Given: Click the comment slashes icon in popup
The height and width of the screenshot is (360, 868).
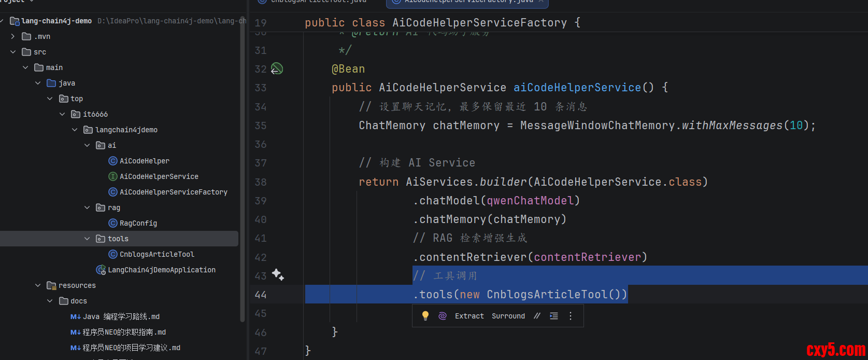Looking at the screenshot, I should [x=537, y=316].
